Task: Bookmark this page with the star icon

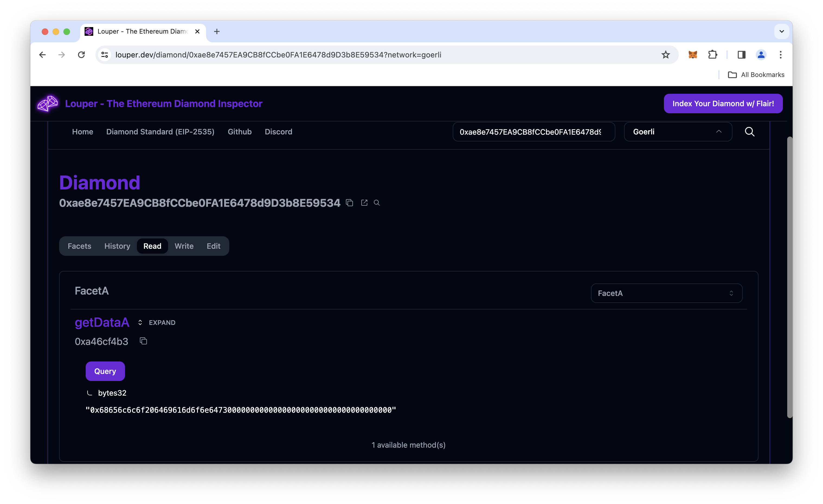Action: click(666, 55)
